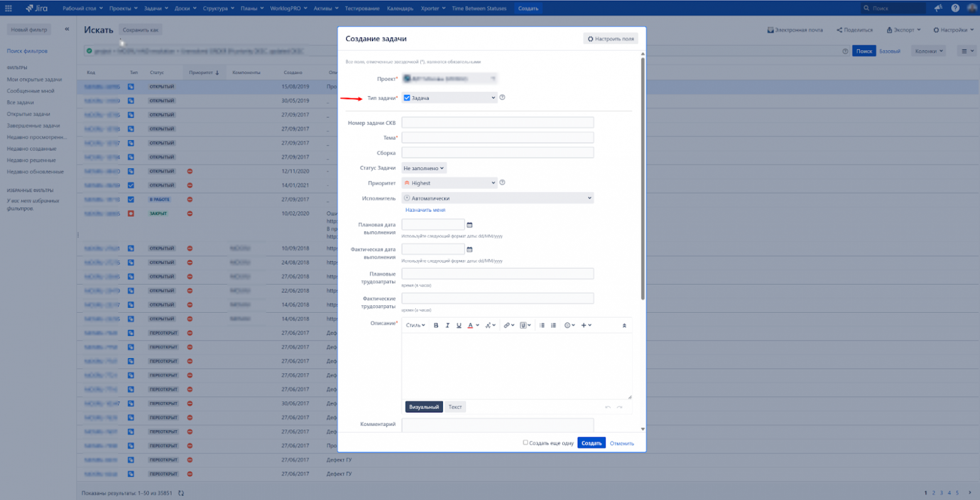Apply italic formatting in description editor
This screenshot has width=980, height=500.
click(448, 325)
